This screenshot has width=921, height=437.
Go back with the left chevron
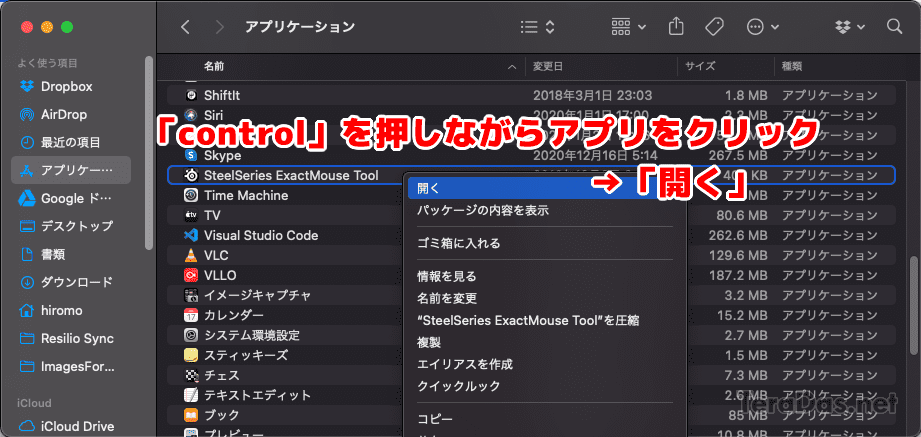(x=185, y=27)
